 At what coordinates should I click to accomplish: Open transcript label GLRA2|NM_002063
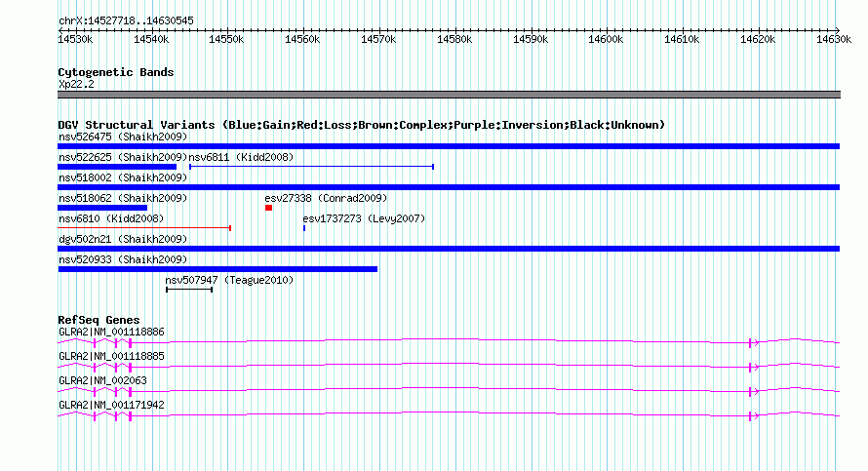tap(103, 380)
